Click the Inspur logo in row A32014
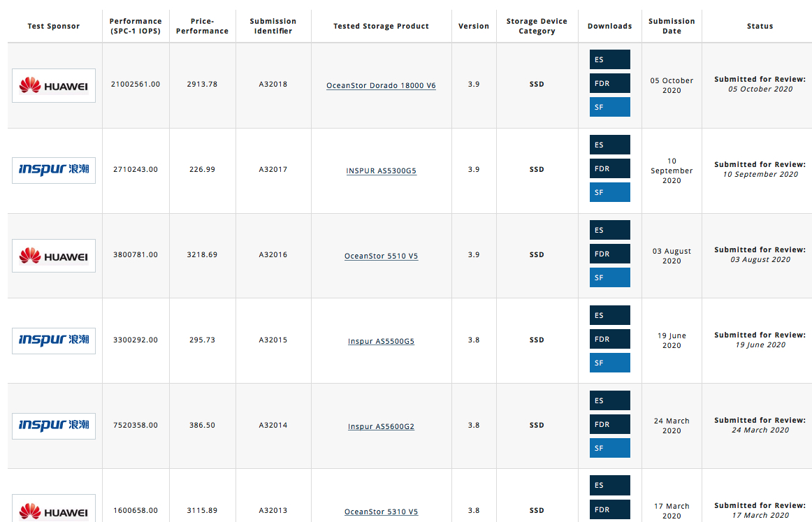This screenshot has height=522, width=812. click(x=54, y=426)
